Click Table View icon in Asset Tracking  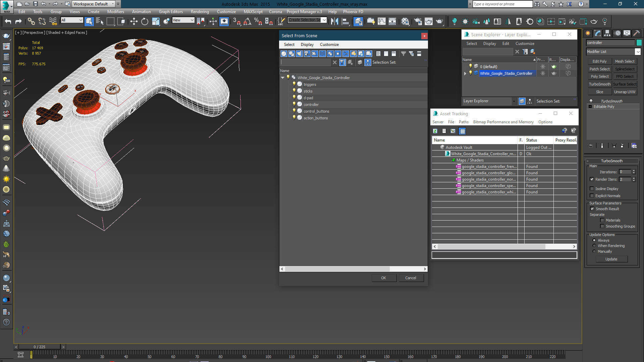coord(463,131)
